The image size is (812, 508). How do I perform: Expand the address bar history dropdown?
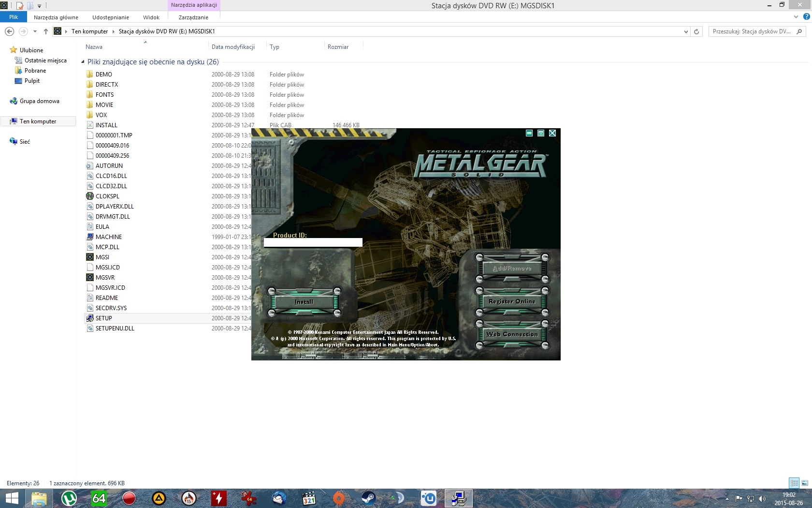tap(686, 31)
